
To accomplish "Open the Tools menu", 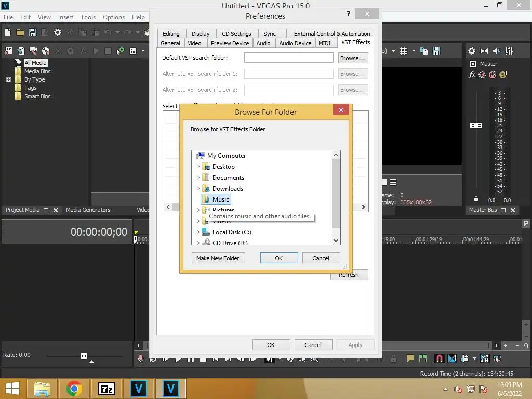I will 88,17.
